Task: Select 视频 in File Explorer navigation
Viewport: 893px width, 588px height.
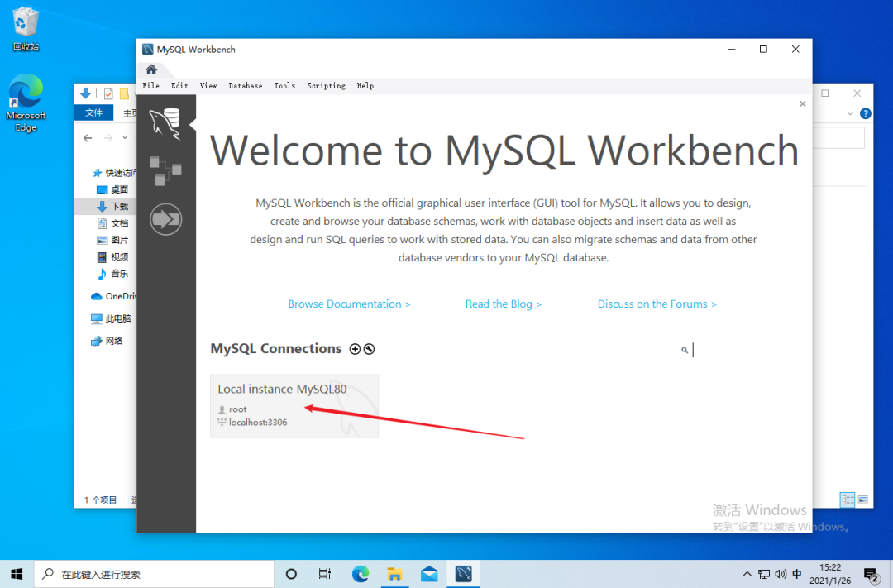Action: pos(112,257)
